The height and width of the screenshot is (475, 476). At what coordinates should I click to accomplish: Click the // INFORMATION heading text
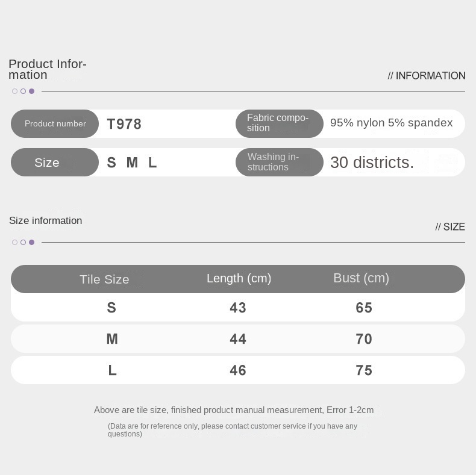pyautogui.click(x=426, y=75)
